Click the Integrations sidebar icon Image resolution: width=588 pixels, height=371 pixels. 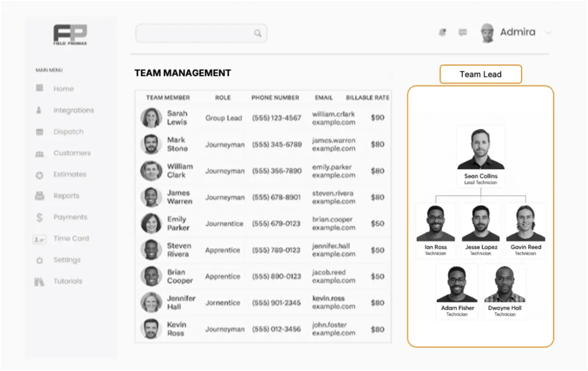[40, 110]
